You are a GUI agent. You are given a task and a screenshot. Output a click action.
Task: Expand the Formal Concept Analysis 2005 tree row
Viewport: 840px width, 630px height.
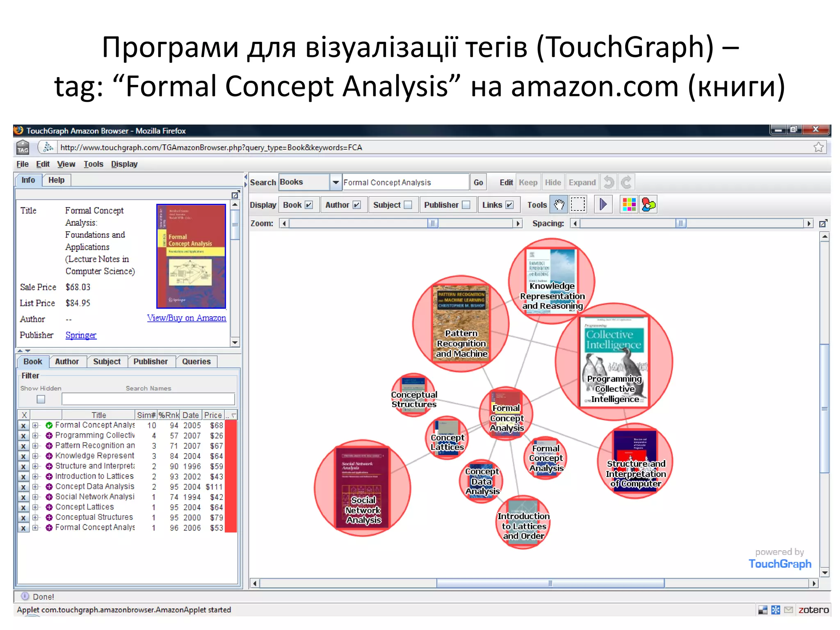[x=35, y=425]
